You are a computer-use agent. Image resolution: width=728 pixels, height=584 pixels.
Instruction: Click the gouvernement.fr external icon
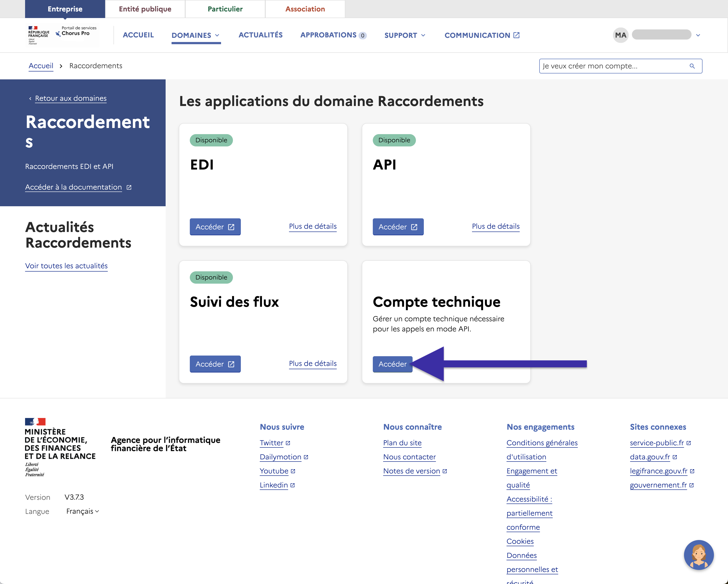coord(691,485)
